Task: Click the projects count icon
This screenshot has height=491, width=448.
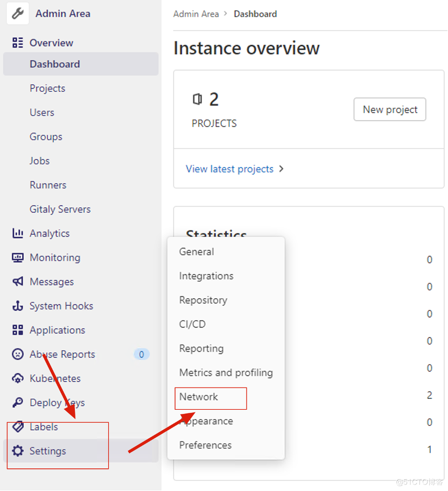Action: click(198, 99)
